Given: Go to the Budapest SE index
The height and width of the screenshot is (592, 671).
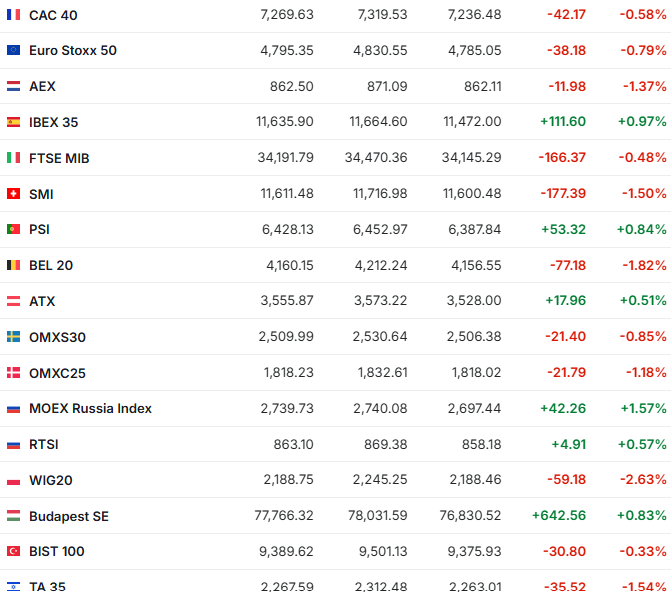Looking at the screenshot, I should click(69, 516).
